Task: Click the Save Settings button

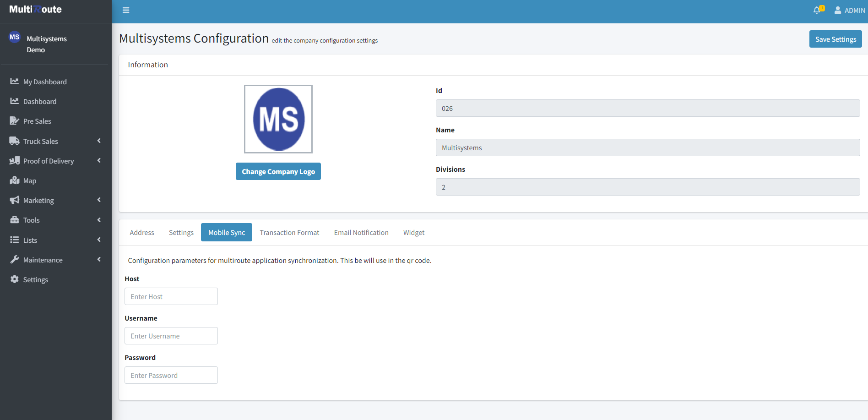Action: point(835,39)
